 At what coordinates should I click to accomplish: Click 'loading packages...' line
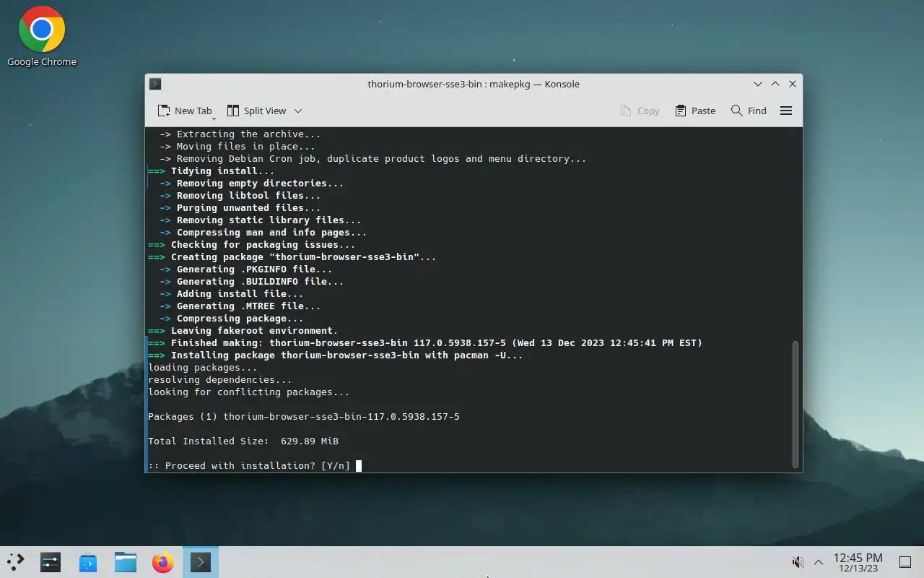click(203, 367)
